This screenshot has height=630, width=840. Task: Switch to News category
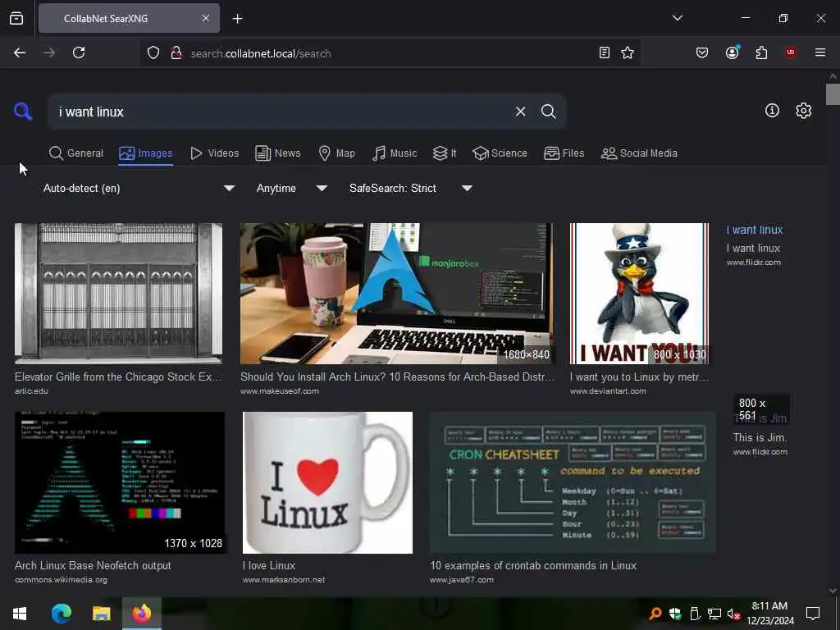[x=277, y=153]
